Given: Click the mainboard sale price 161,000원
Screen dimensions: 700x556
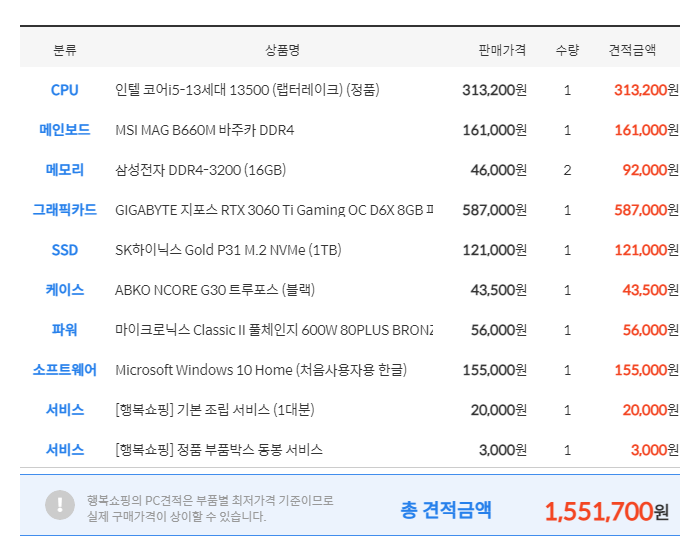Looking at the screenshot, I should click(x=495, y=130).
